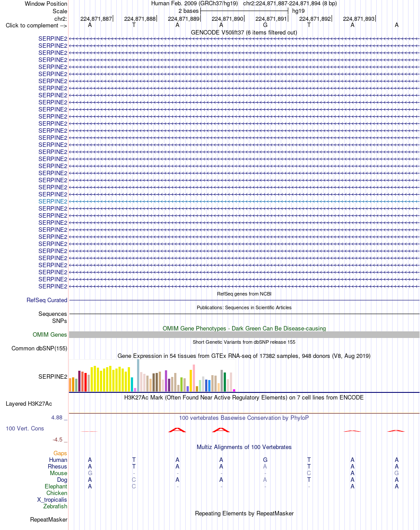Open 'Short Genetic Variants from dbSNP release 155' title
Screen dimensions: 420x530
point(244,342)
